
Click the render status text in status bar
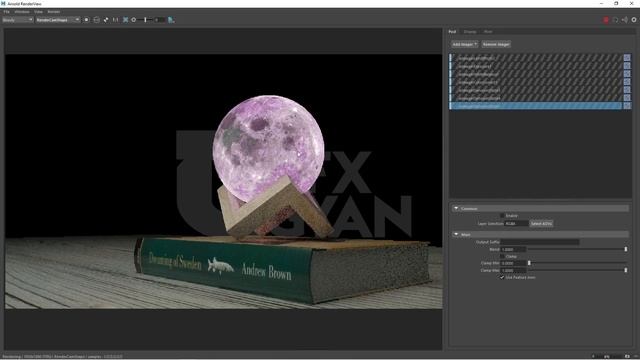(x=62, y=356)
